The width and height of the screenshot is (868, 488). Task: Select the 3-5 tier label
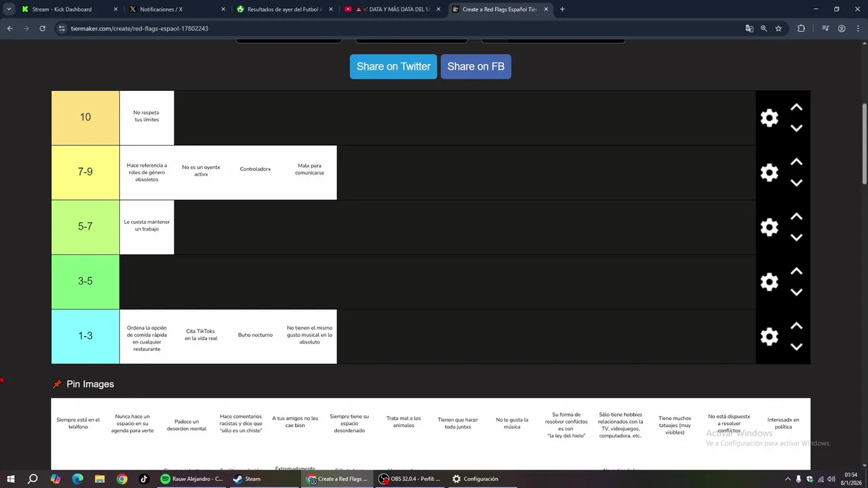point(85,282)
